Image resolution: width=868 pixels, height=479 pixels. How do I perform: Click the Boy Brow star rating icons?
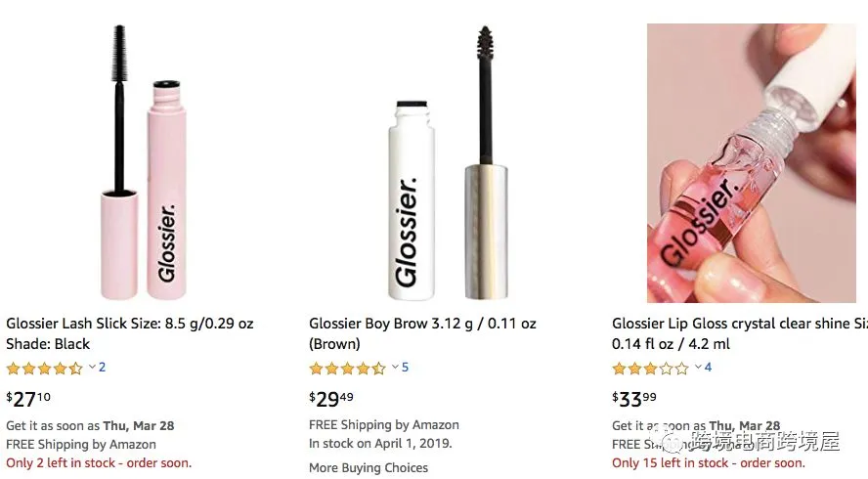point(347,369)
